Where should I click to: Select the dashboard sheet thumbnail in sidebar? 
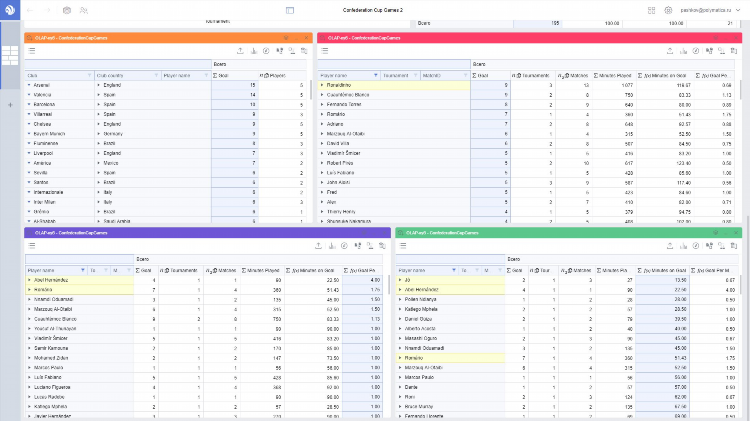(x=10, y=55)
